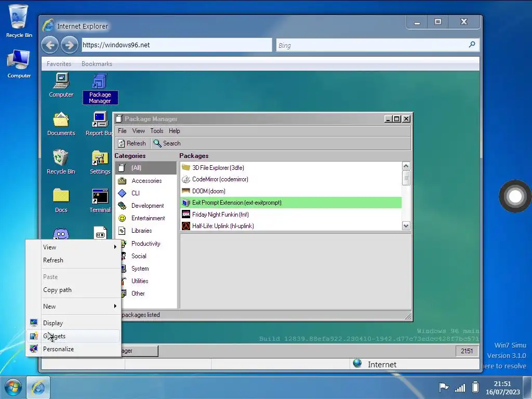This screenshot has height=399, width=532.
Task: Click the network signal tray icon
Action: tap(460, 388)
